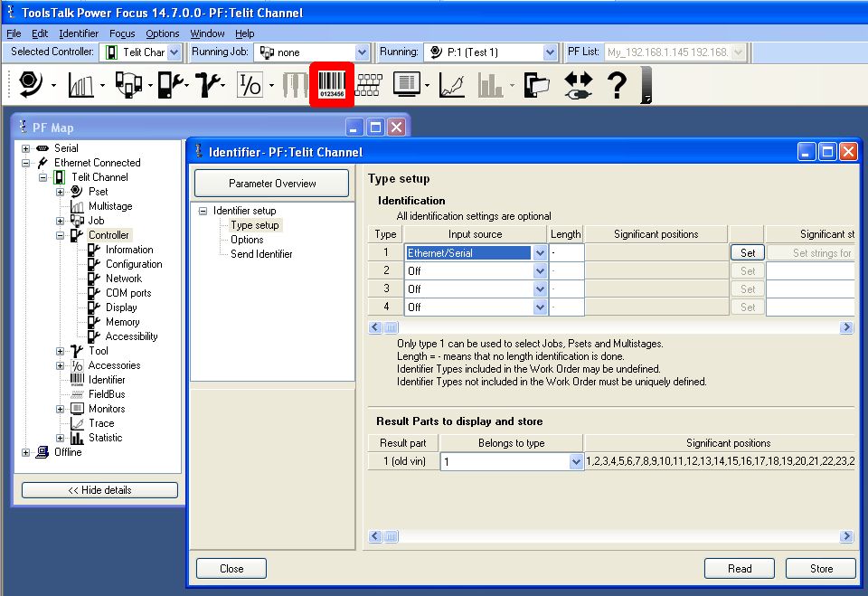Open the Monitors toolbar icon
Image resolution: width=868 pixels, height=596 pixels.
coord(407,85)
